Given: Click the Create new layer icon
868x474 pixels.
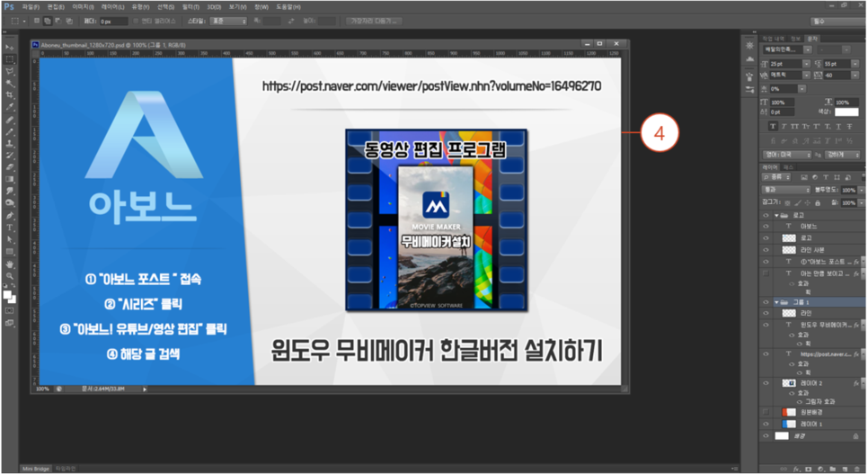Looking at the screenshot, I should (845, 469).
